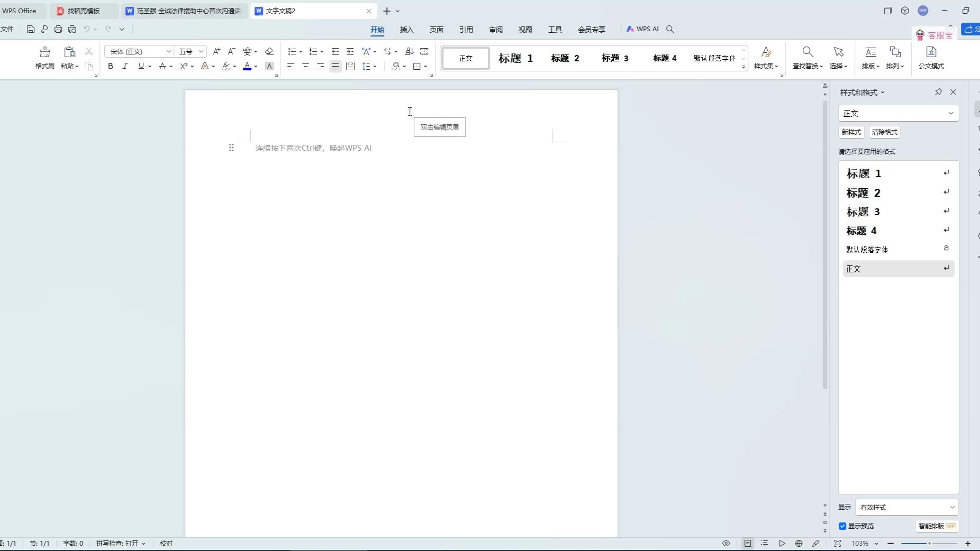Click the Sort (A-Z) icon
The image size is (980, 551).
pyautogui.click(x=409, y=51)
